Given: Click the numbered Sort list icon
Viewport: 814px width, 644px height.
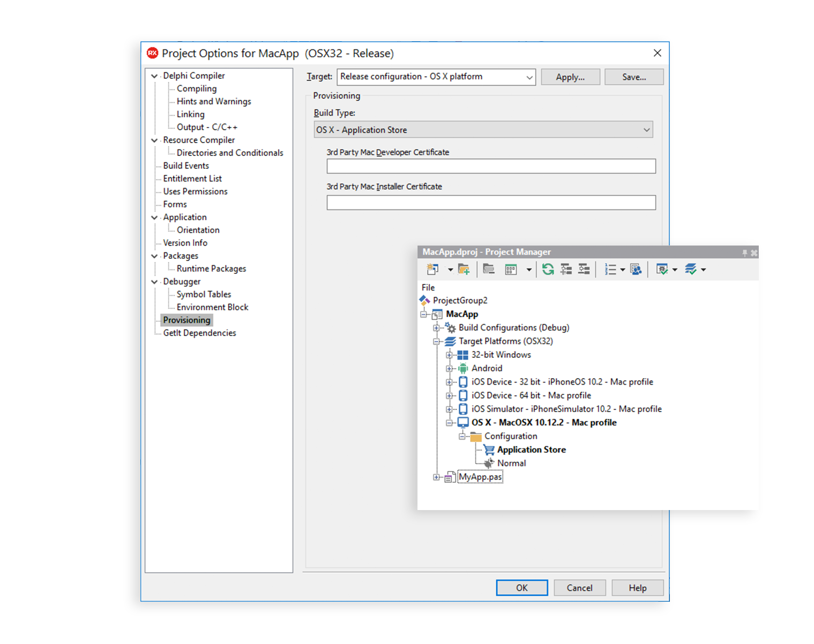Looking at the screenshot, I should [610, 269].
